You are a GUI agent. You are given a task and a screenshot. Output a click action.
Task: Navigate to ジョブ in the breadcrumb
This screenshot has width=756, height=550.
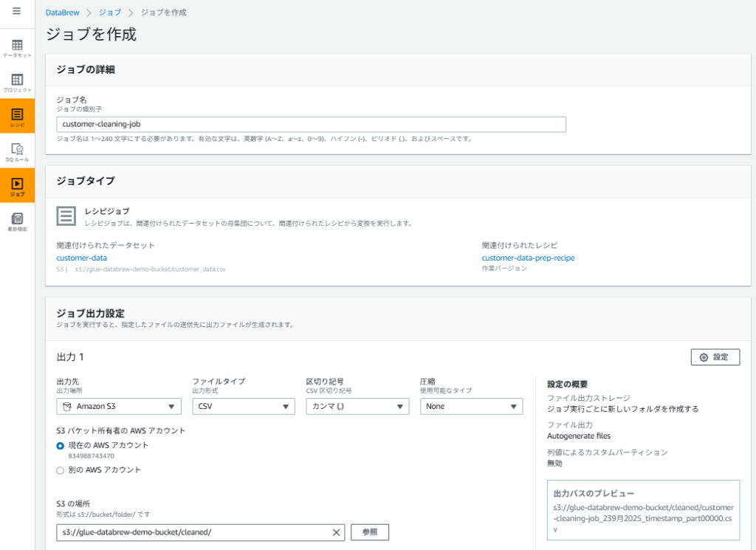pos(110,13)
